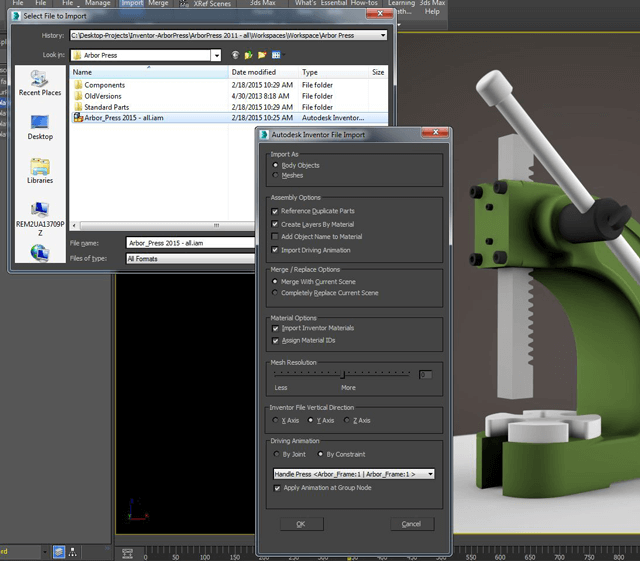Open Recent Places in the sidebar

click(x=40, y=83)
